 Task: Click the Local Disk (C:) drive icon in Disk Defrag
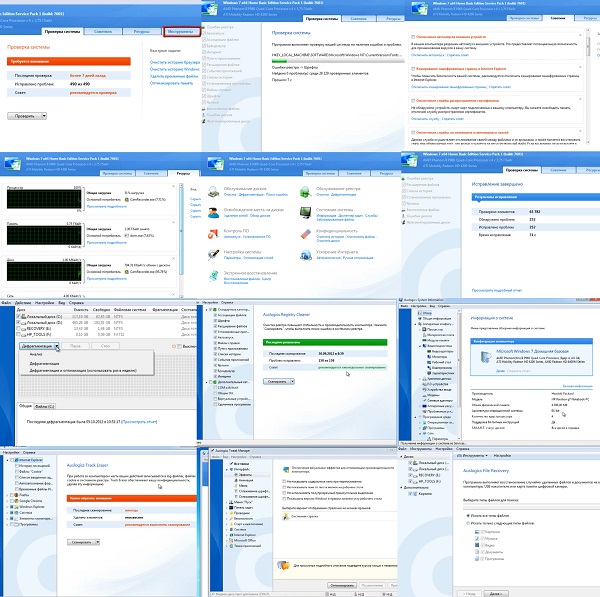23,316
